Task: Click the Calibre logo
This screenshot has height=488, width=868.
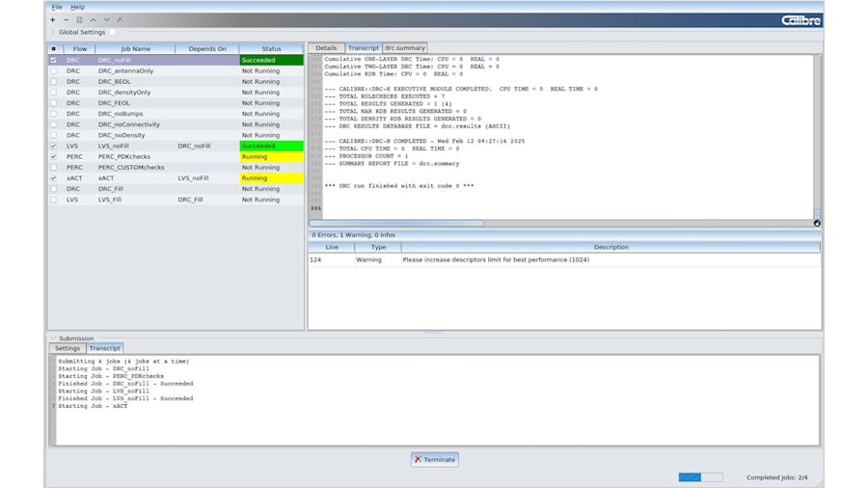Action: pyautogui.click(x=801, y=20)
